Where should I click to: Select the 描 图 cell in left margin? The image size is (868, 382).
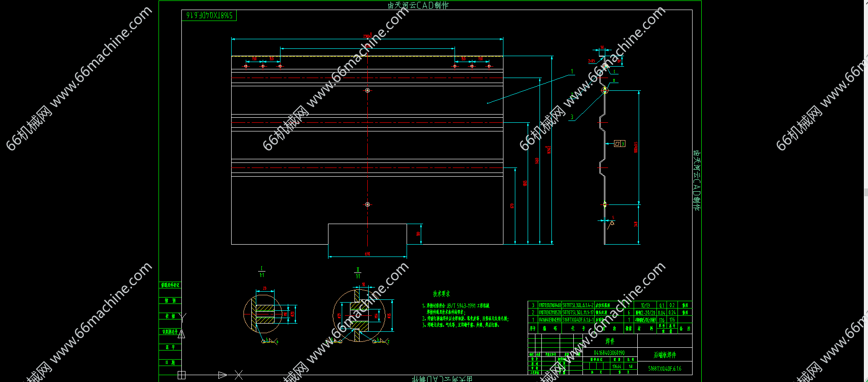170,300
